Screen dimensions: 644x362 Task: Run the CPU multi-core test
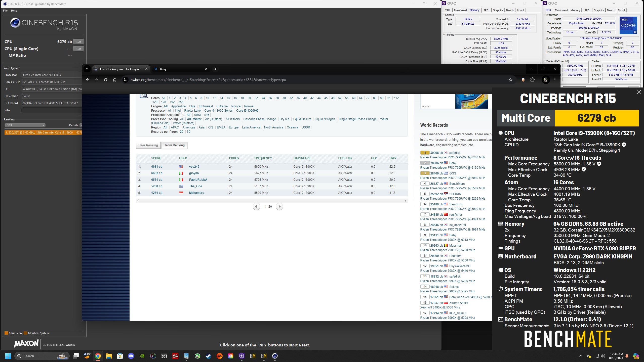[78, 42]
